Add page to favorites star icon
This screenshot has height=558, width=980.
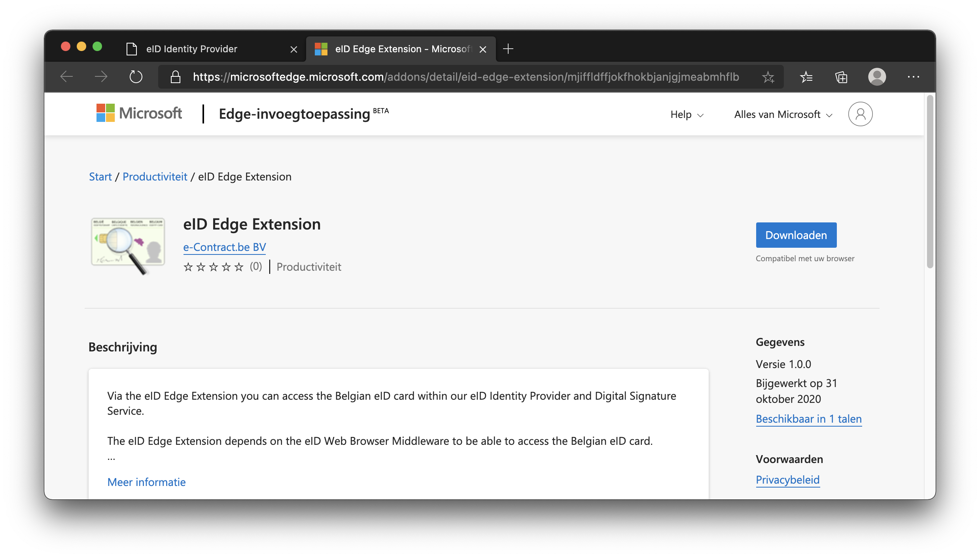[x=768, y=77]
